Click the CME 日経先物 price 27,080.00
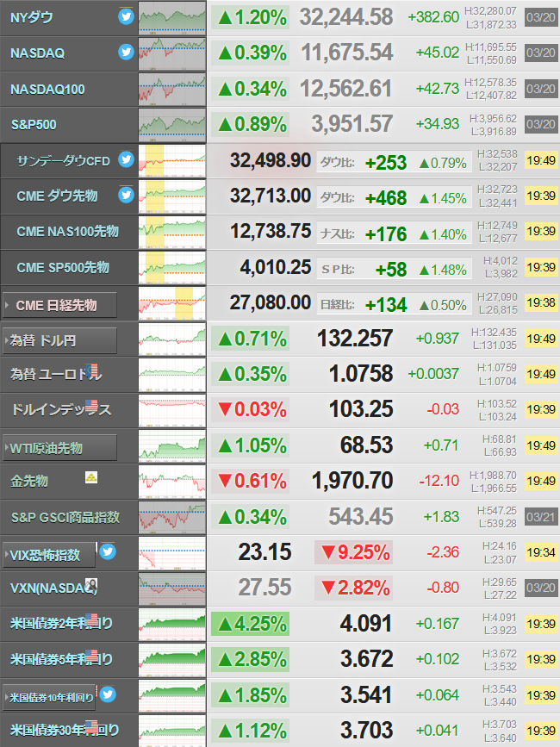Screen dimensions: 560x747 coord(271,302)
